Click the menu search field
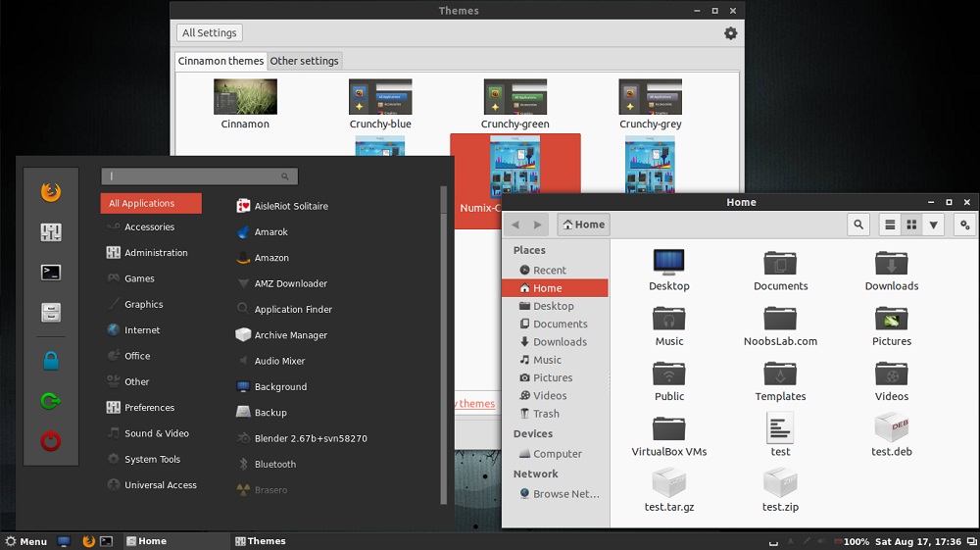Screen dimensions: 980x550 199,176
